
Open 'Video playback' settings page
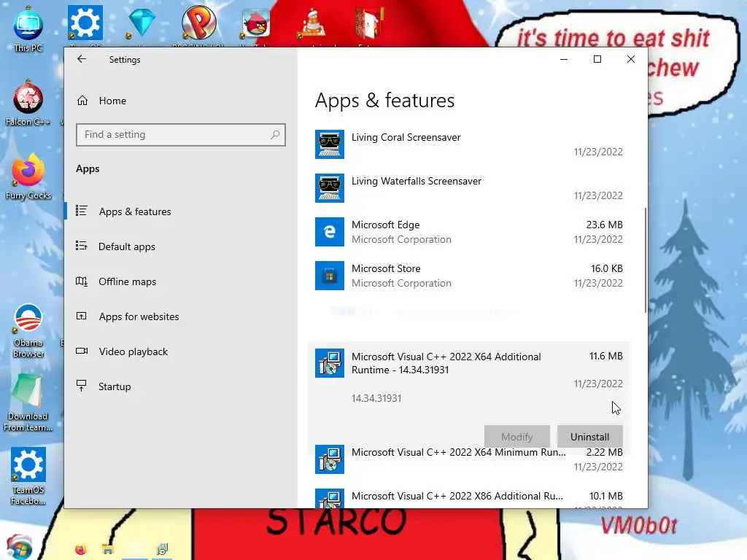click(133, 351)
